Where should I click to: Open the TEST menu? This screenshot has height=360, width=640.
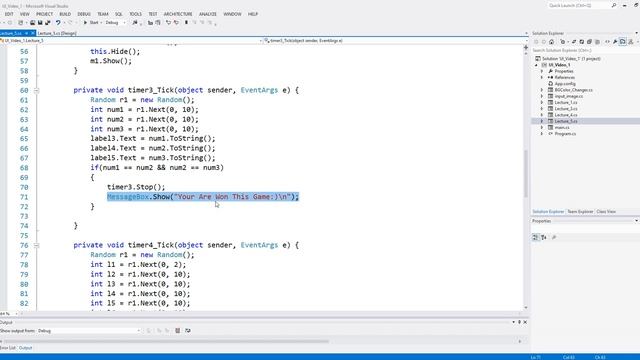[153, 14]
